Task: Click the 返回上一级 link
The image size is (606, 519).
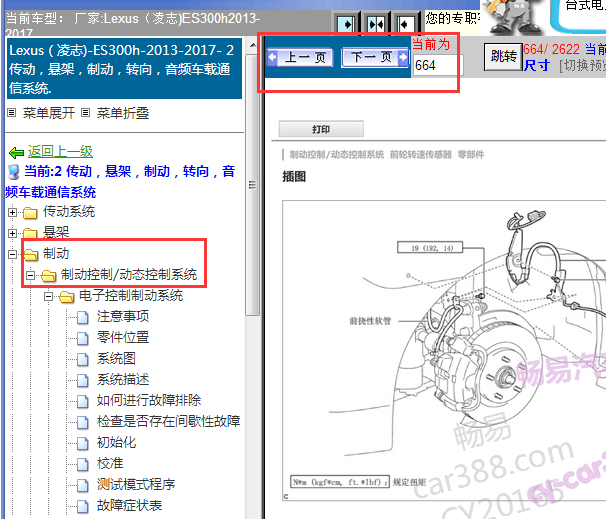Action: (60, 151)
